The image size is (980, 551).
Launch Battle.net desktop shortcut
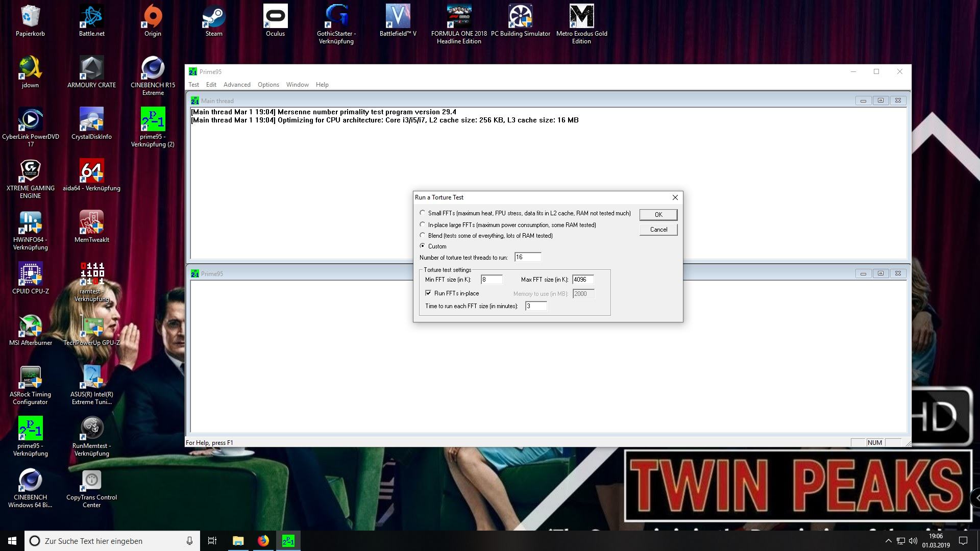pos(92,21)
